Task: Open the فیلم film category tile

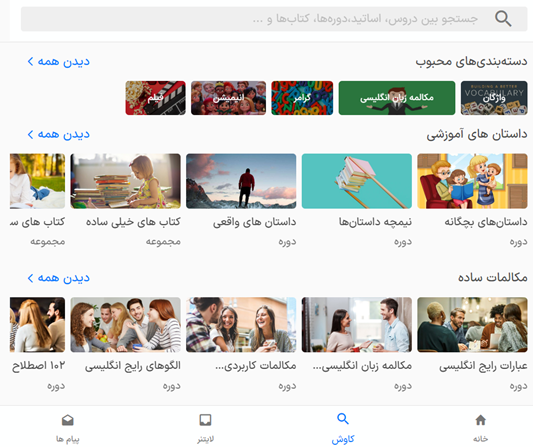Action: 156,98
